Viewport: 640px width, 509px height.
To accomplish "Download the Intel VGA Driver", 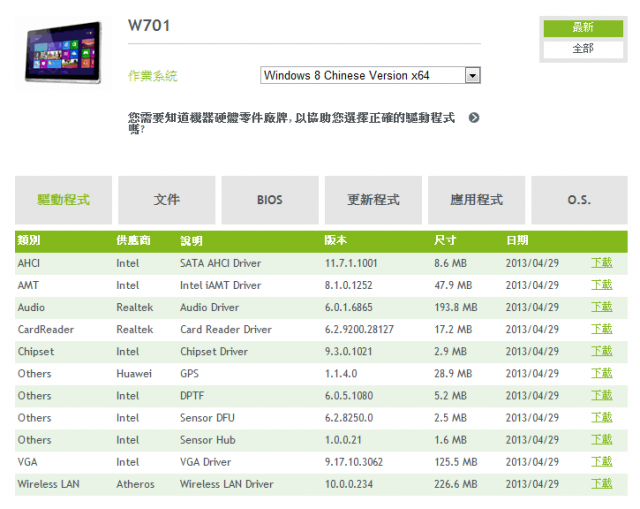I will (x=602, y=461).
